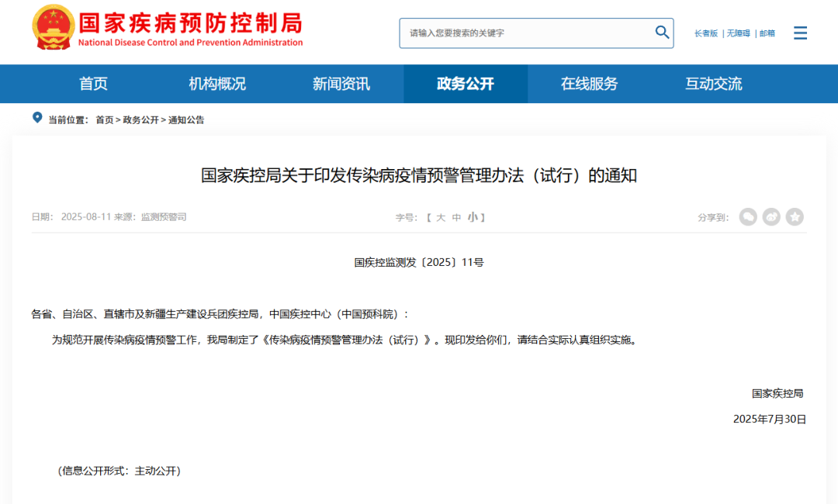Click the source 监测预警司
Viewport: 838px width, 504px height.
[x=164, y=217]
